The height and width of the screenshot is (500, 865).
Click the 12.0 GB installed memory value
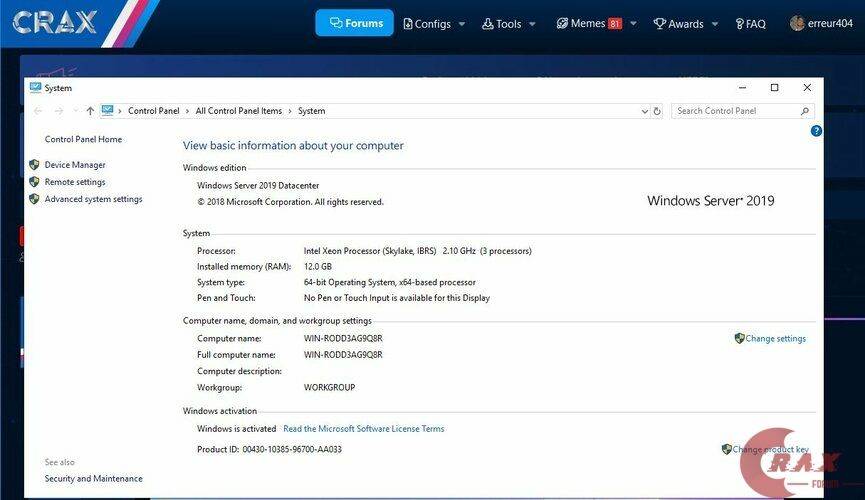[x=318, y=267]
